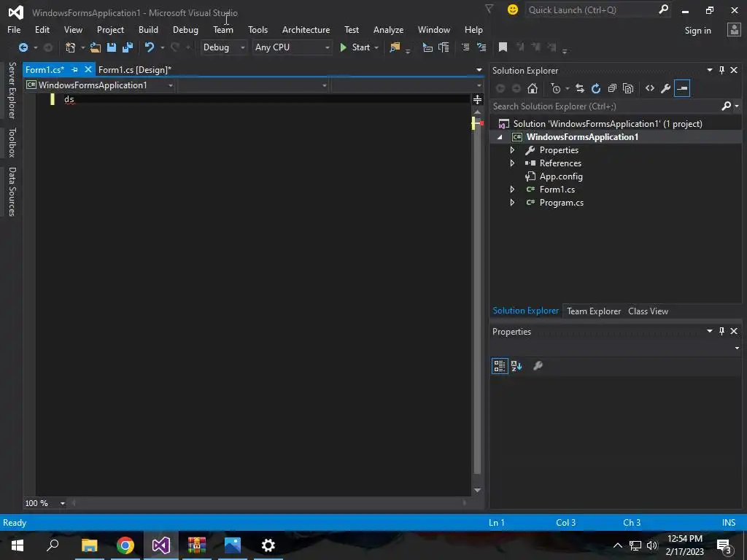
Task: Refresh the Solution Explorer
Action: pos(596,88)
